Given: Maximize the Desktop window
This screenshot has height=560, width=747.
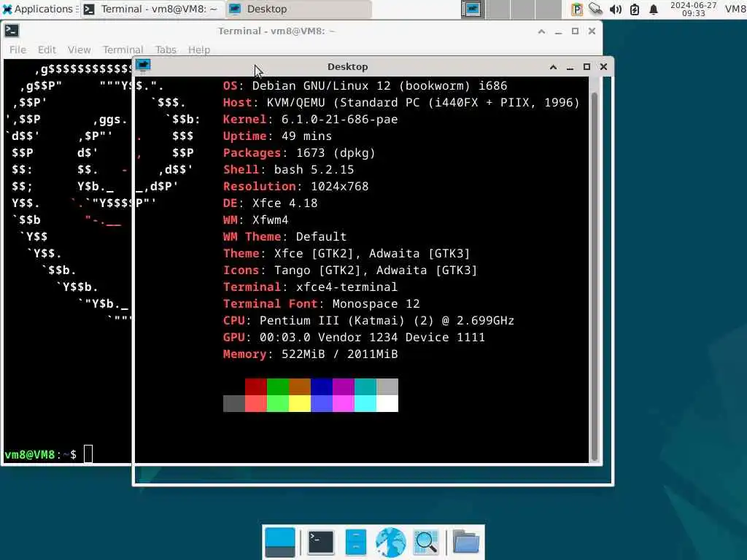Looking at the screenshot, I should tap(587, 67).
